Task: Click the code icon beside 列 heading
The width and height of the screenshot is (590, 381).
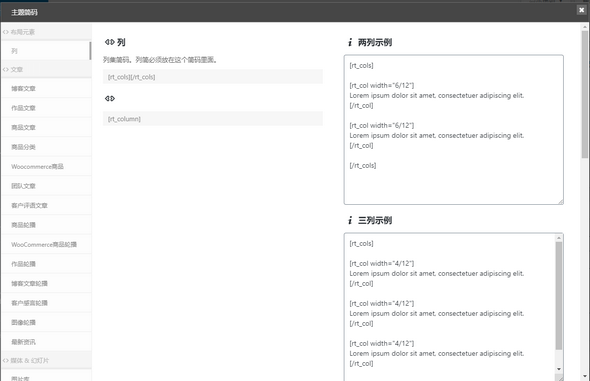Action: pos(109,42)
